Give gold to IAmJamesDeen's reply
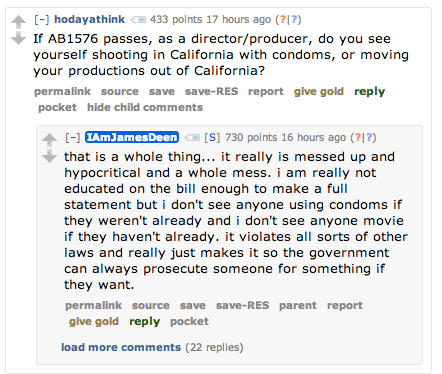442x374 pixels. 94,321
